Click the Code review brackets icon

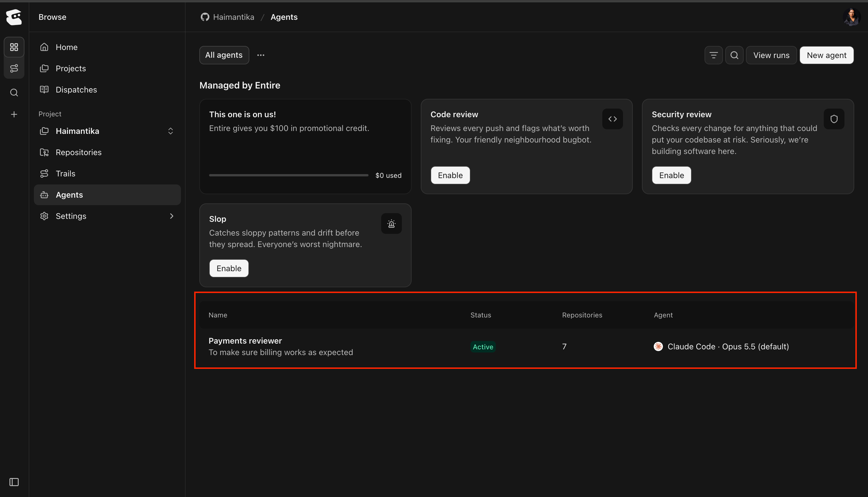point(612,119)
